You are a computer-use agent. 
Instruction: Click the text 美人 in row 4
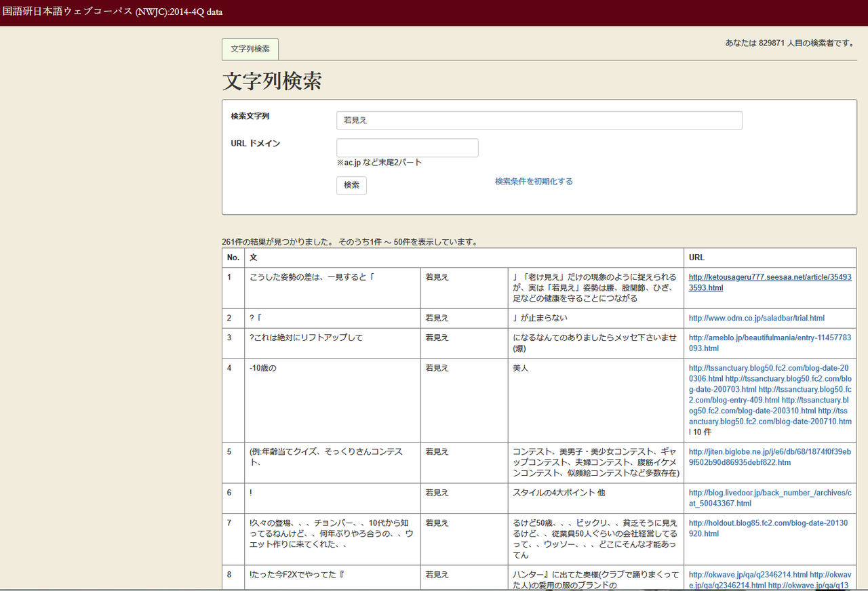tap(521, 368)
